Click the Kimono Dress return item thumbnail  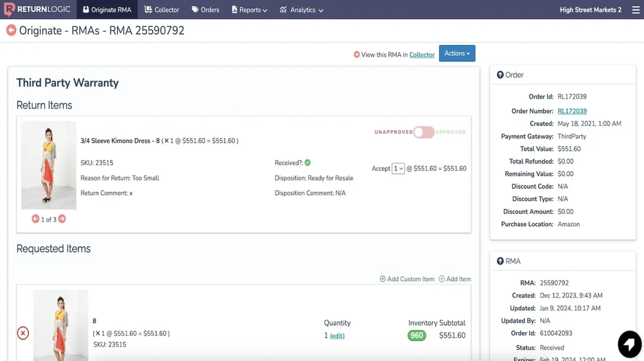point(48,165)
